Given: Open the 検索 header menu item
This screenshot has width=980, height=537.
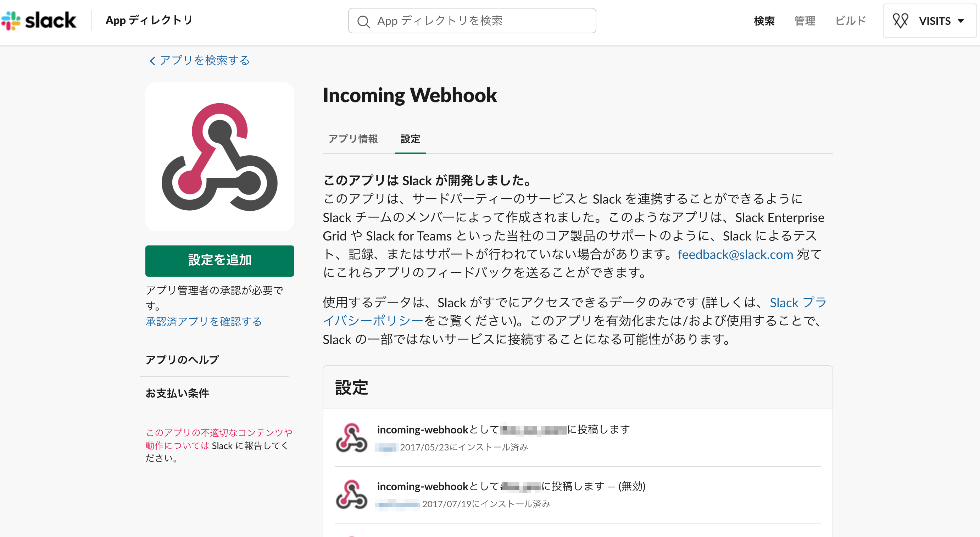Looking at the screenshot, I should (x=764, y=21).
